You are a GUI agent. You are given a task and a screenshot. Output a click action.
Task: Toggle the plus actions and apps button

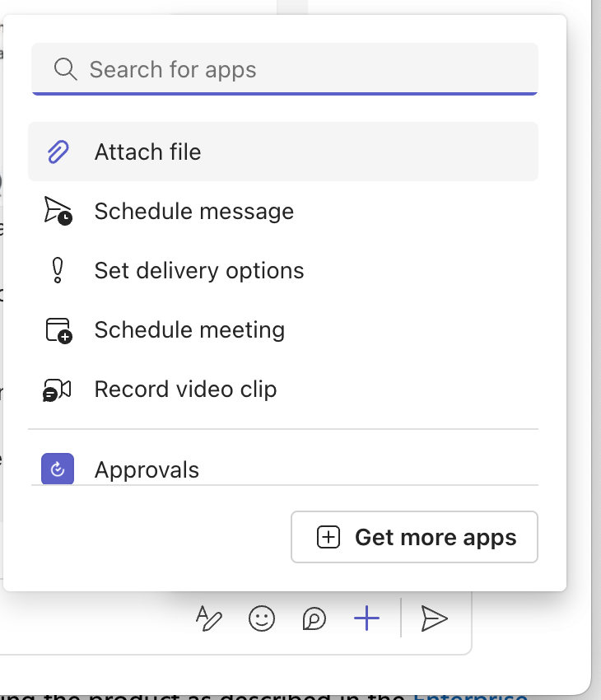click(x=366, y=618)
